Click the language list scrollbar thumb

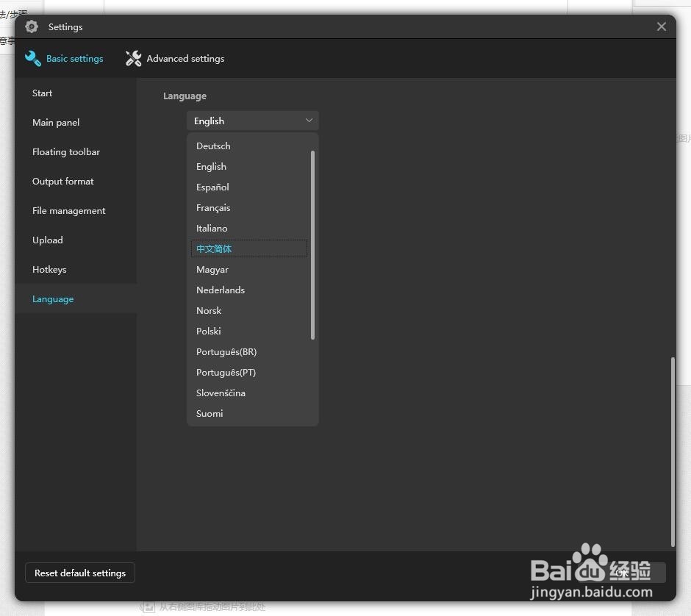pos(312,245)
